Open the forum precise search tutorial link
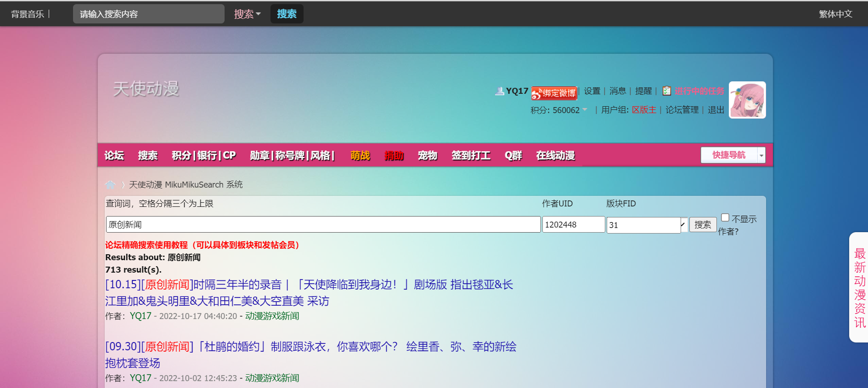The width and height of the screenshot is (868, 388). (202, 245)
